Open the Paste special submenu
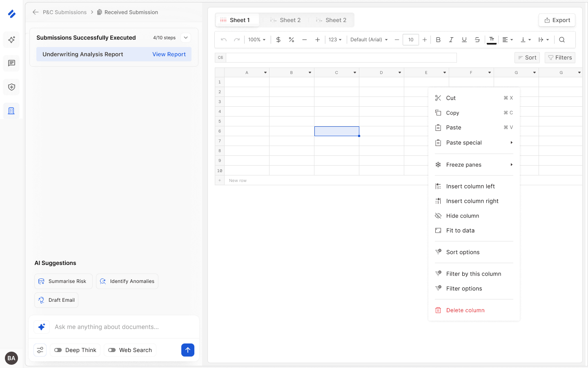Image resolution: width=588 pixels, height=368 pixels. [x=474, y=143]
